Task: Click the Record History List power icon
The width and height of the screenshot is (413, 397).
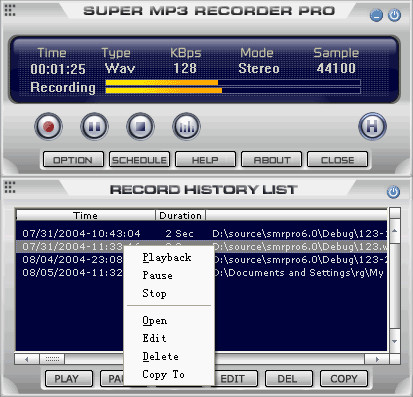Action: pyautogui.click(x=393, y=192)
